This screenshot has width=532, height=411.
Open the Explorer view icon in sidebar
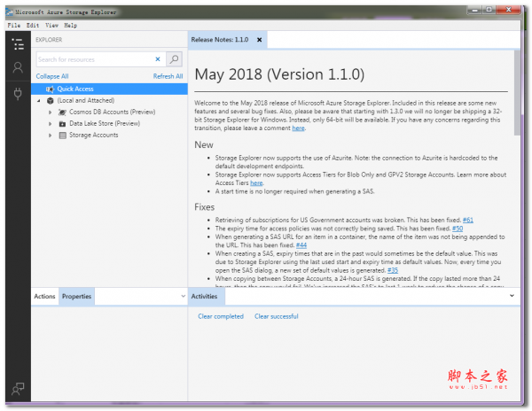click(x=18, y=44)
